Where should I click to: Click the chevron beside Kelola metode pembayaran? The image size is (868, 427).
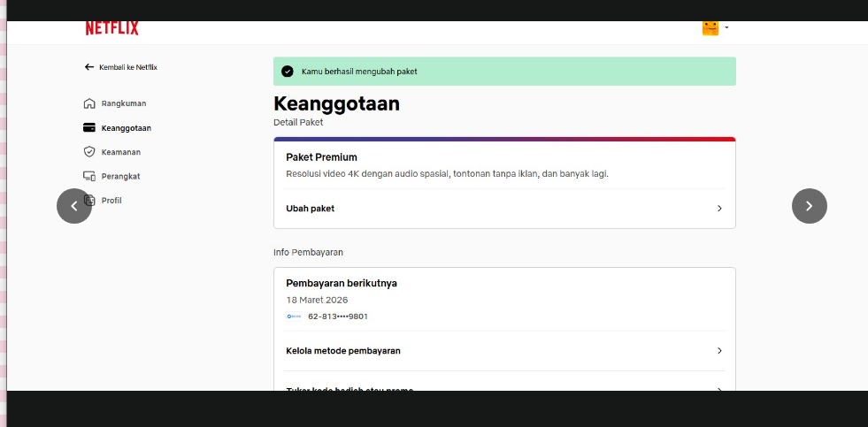click(x=719, y=351)
